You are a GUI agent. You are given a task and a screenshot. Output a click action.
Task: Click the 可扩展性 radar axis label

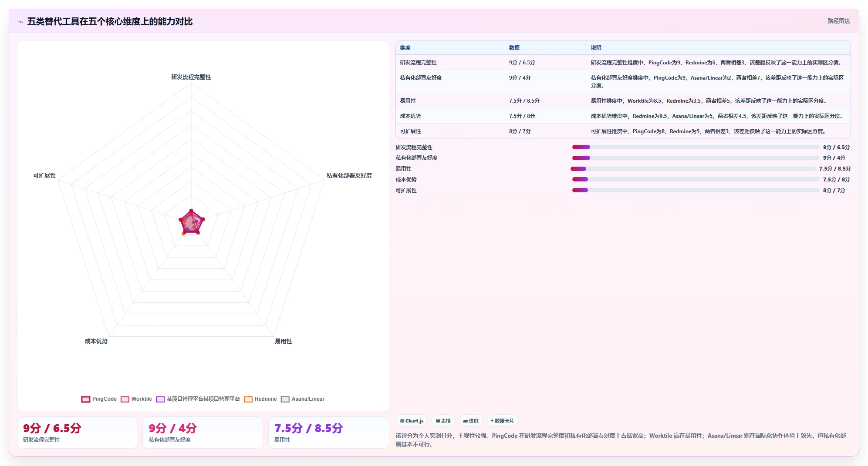click(44, 175)
